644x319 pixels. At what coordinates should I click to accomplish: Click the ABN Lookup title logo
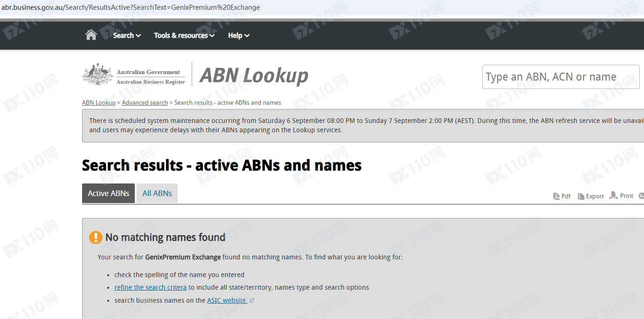point(254,75)
